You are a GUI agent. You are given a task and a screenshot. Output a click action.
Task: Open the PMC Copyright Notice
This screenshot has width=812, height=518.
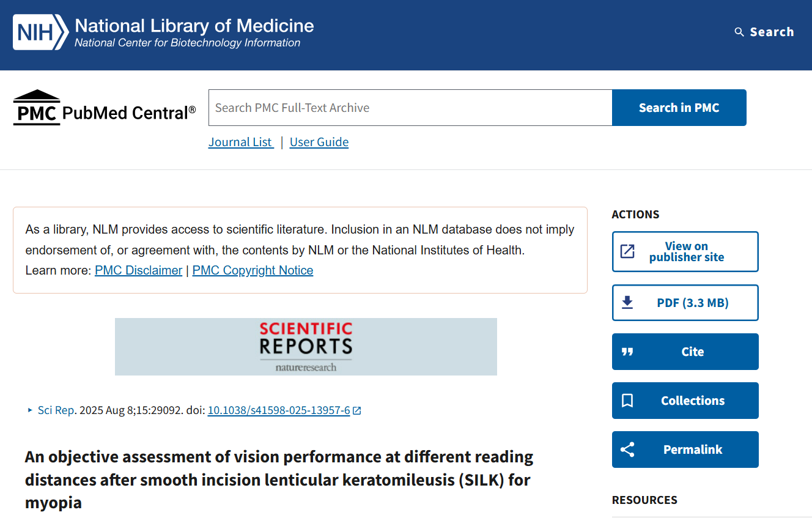(x=253, y=270)
